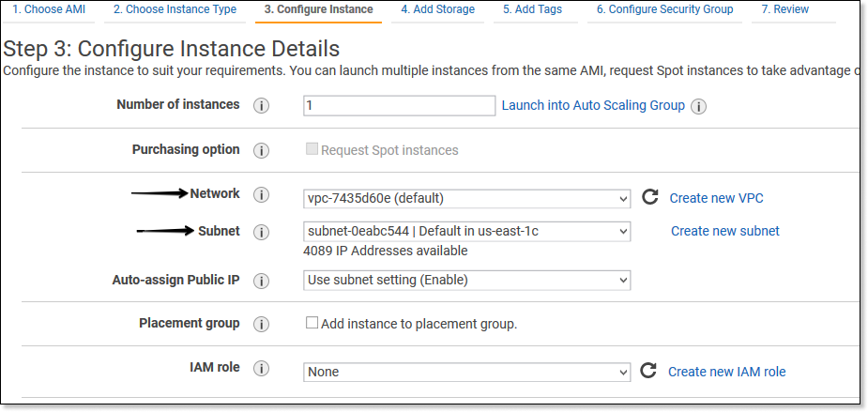Click info icon beside Purchasing option
The image size is (868, 412).
coord(262,151)
